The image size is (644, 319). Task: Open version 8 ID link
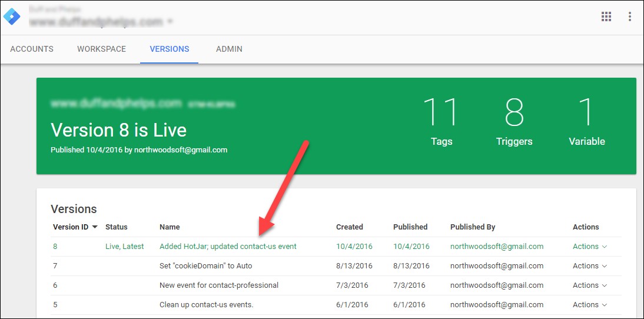coord(55,247)
